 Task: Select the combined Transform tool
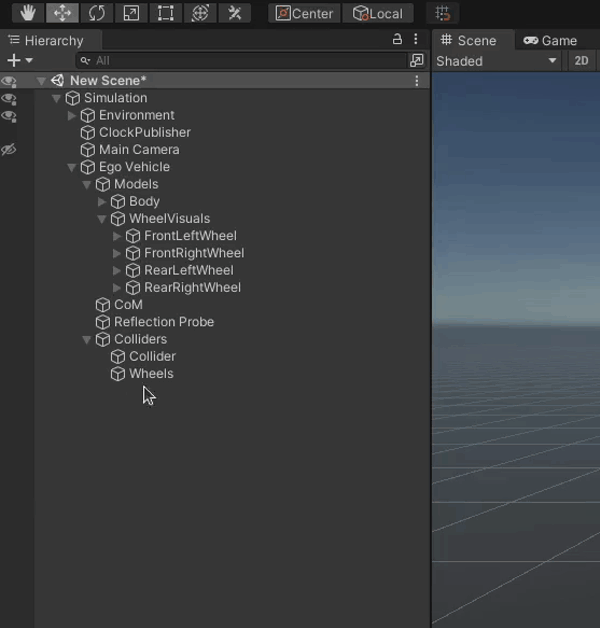click(200, 13)
